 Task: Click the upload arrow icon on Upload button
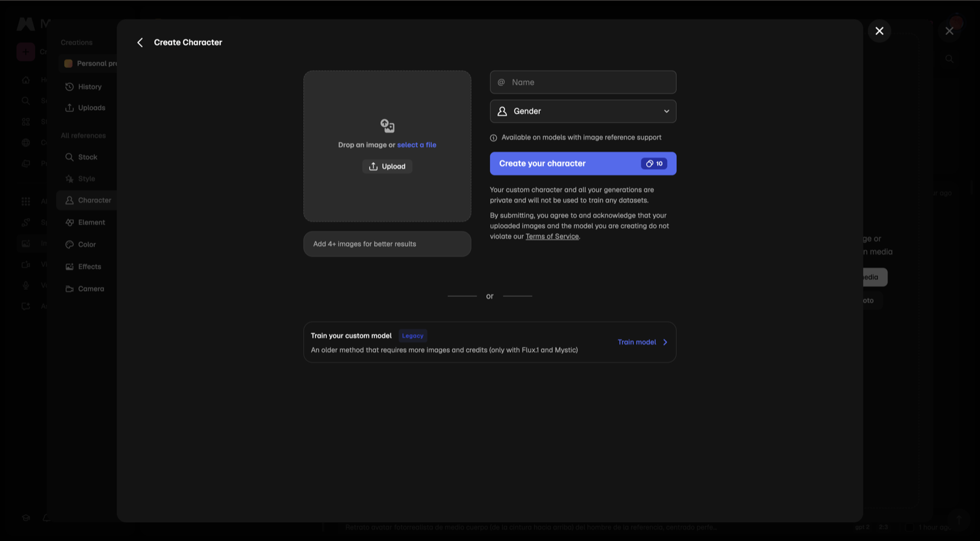[x=373, y=166]
